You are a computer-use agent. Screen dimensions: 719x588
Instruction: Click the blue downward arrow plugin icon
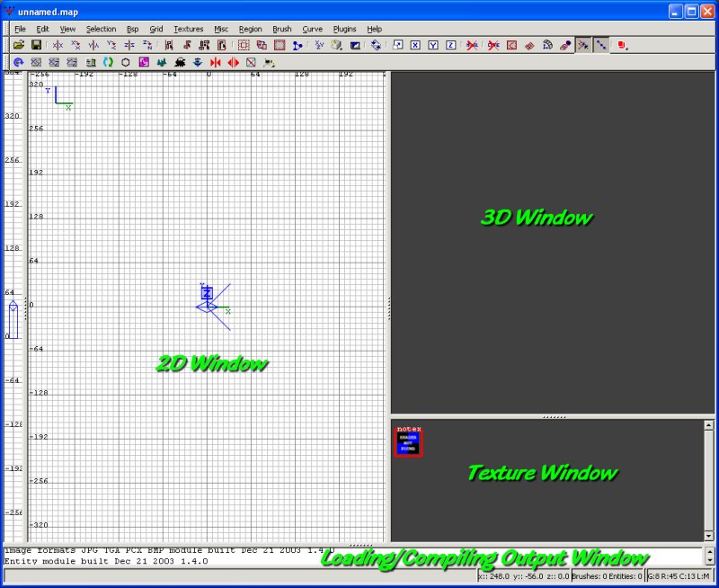[x=198, y=62]
